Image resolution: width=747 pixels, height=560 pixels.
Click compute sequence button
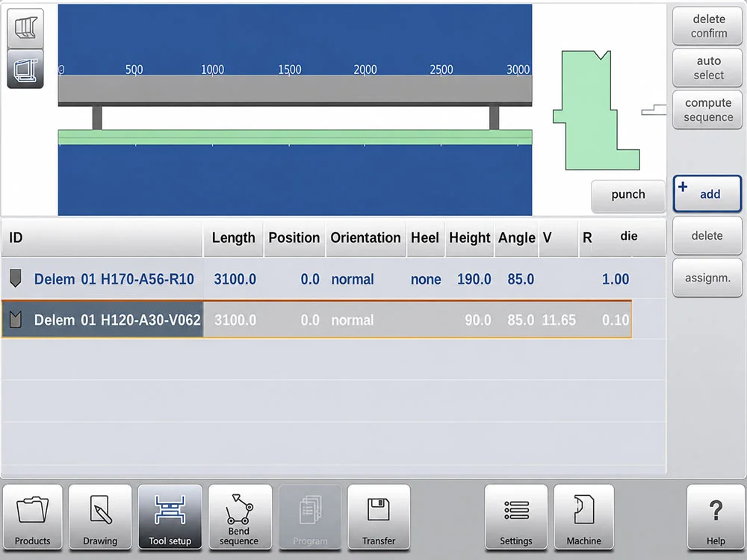707,110
